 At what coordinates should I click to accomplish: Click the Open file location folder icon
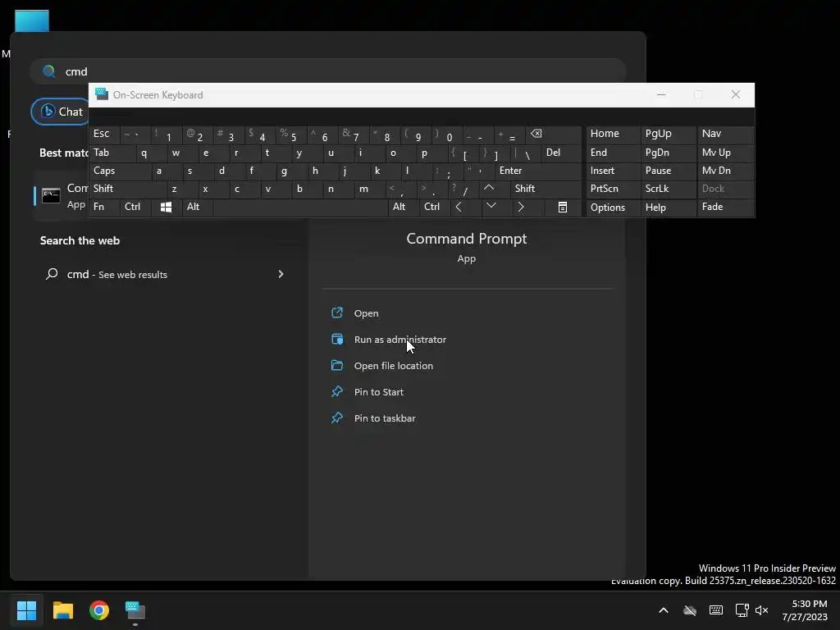tap(337, 365)
